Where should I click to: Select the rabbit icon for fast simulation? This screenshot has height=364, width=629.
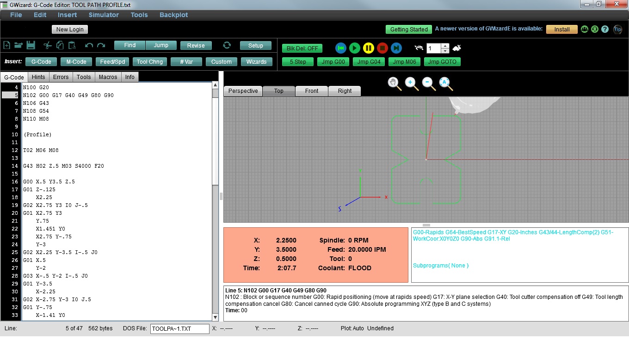[x=456, y=48]
